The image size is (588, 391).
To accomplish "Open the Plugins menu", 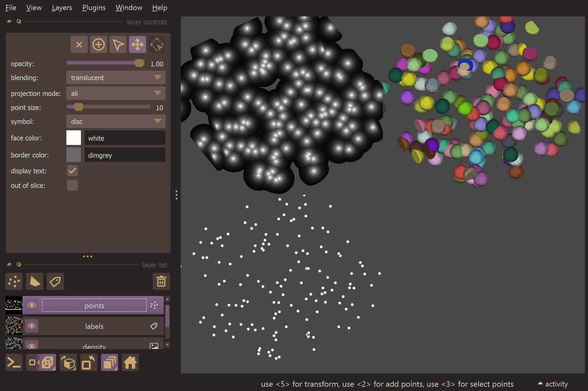I will (94, 8).
